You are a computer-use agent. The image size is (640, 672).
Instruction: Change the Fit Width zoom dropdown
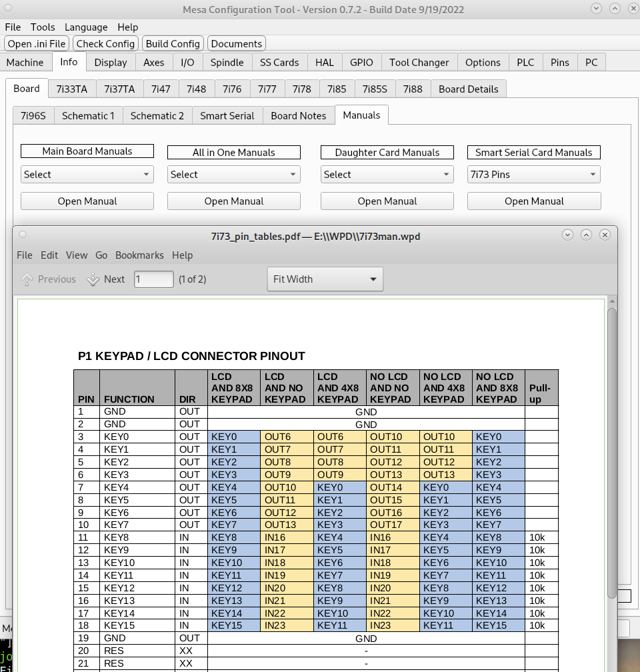tap(325, 279)
